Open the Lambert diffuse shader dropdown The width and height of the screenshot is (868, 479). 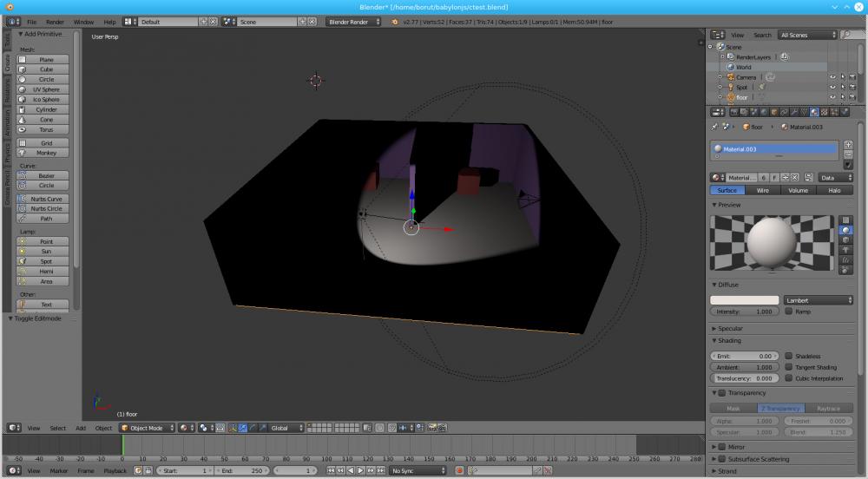point(819,300)
